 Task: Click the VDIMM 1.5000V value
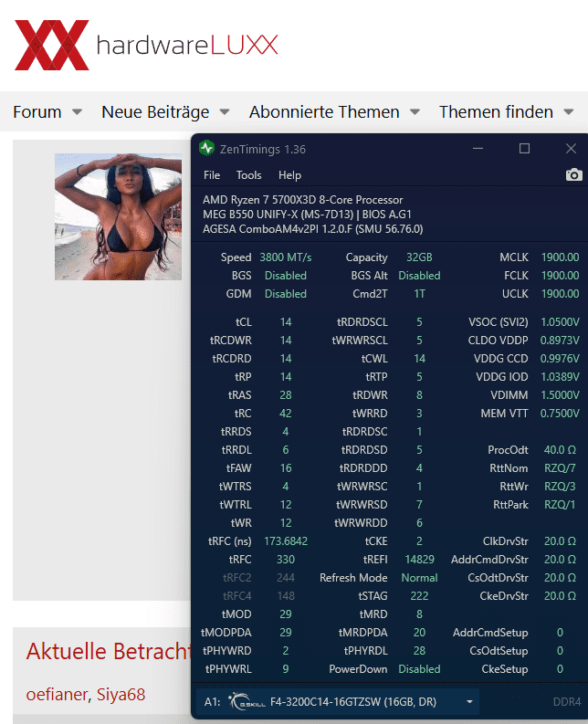tap(560, 394)
